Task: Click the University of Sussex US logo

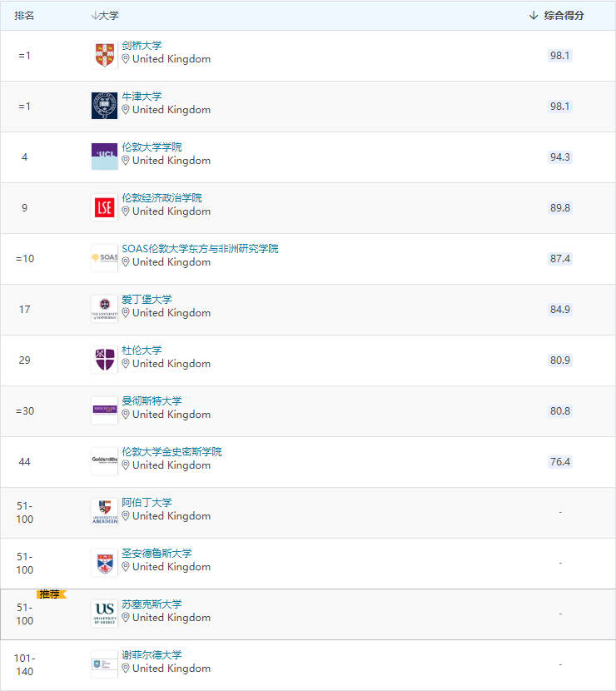Action: pyautogui.click(x=104, y=614)
